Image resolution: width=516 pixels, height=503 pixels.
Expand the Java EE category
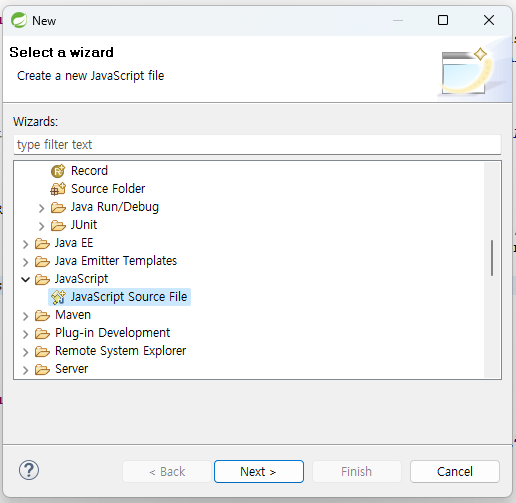[25, 244]
